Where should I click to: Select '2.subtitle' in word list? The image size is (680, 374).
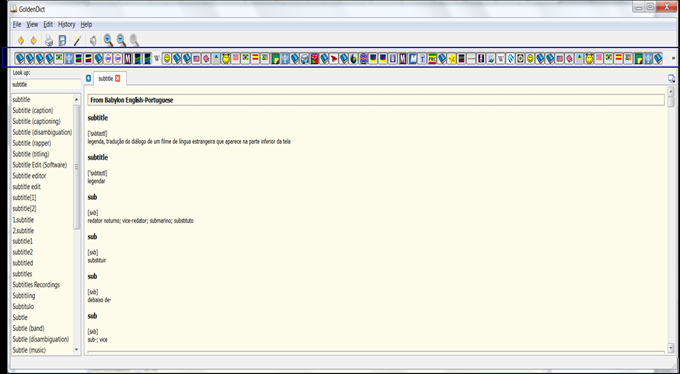[23, 231]
